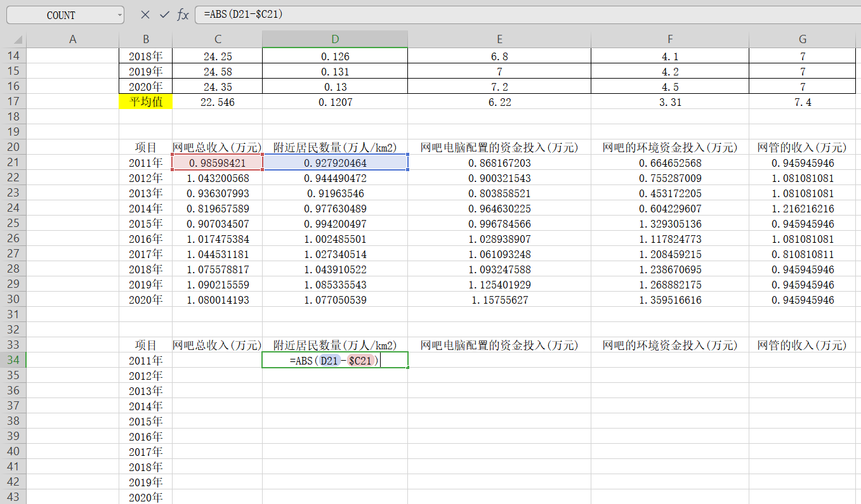861x504 pixels.
Task: Click cell with value 1.093247588
Action: 499,269
